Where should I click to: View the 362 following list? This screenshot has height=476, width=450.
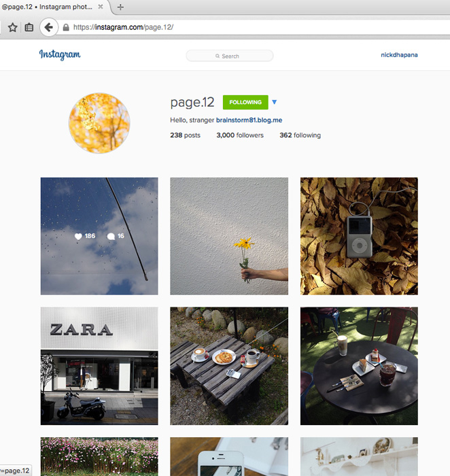[300, 135]
